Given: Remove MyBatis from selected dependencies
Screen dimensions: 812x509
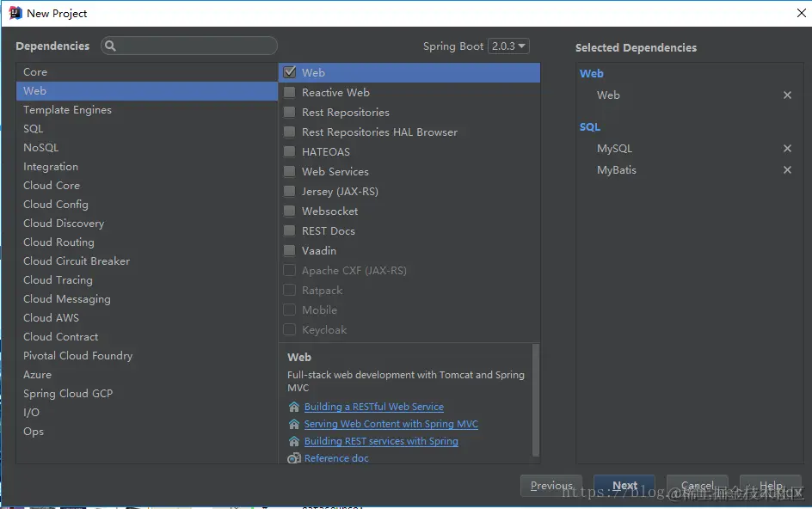Looking at the screenshot, I should coord(787,170).
